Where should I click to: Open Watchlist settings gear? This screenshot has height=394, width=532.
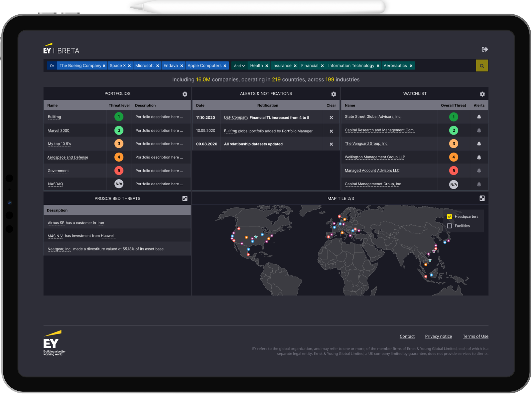(482, 94)
